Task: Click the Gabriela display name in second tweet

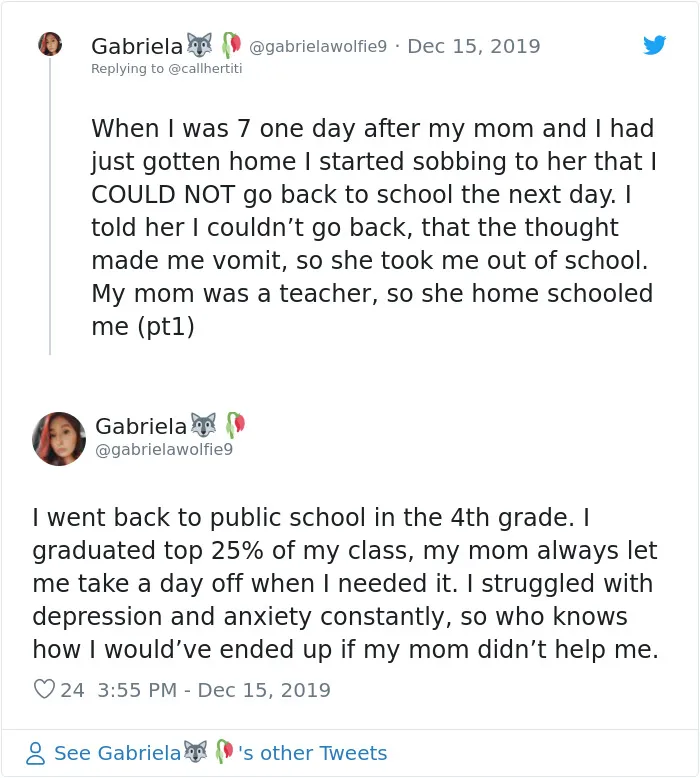Action: tap(141, 426)
